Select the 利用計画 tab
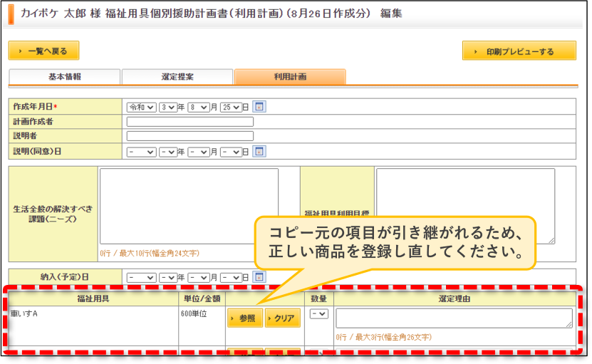The height and width of the screenshot is (364, 592). tap(290, 77)
